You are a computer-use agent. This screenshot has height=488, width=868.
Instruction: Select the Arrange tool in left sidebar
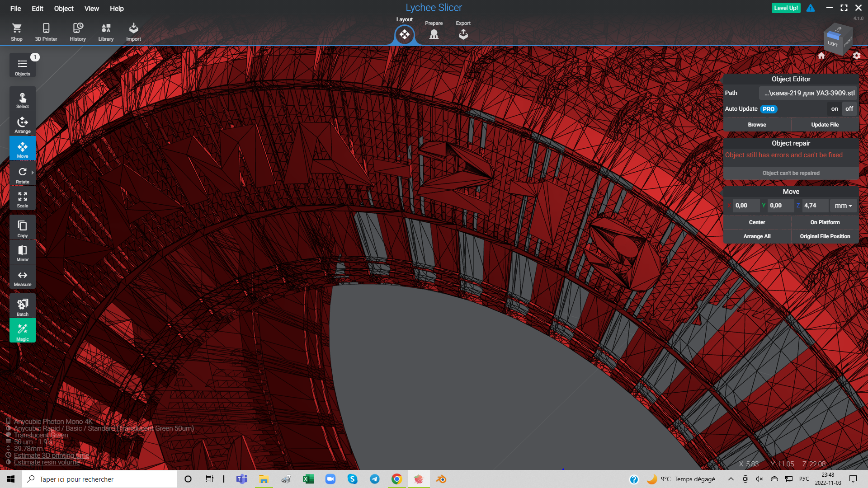tap(22, 125)
